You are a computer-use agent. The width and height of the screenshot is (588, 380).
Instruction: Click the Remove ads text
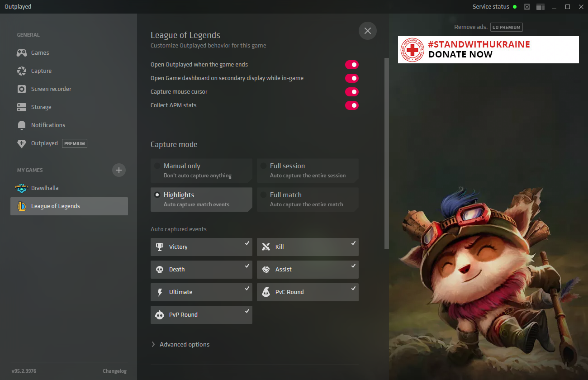(471, 27)
